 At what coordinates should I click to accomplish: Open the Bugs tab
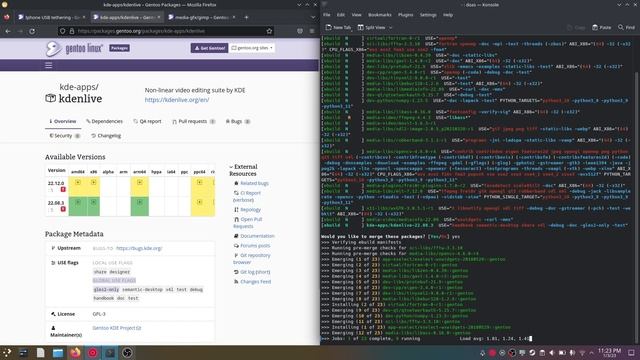(238, 121)
